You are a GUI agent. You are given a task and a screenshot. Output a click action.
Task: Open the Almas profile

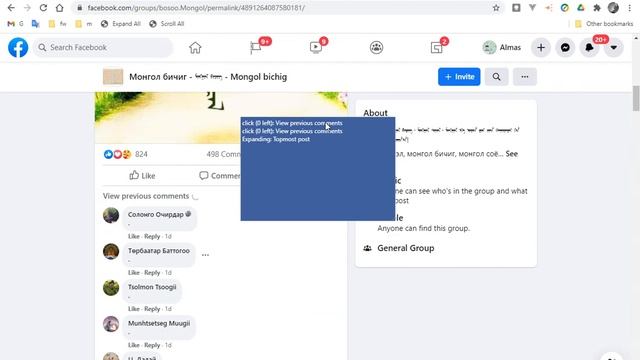pos(502,48)
